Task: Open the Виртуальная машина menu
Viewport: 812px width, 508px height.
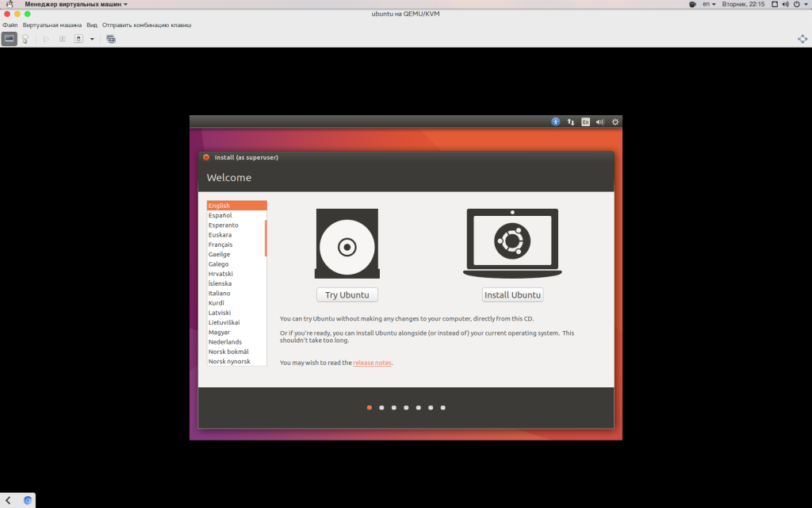Action: [x=52, y=25]
